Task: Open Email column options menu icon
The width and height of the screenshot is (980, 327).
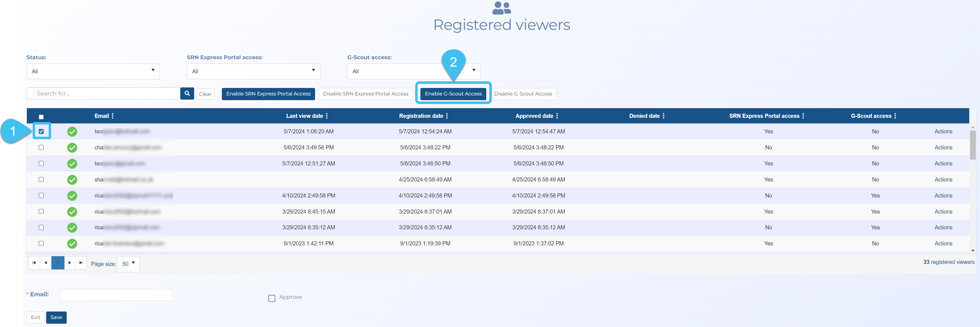Action: coord(113,116)
